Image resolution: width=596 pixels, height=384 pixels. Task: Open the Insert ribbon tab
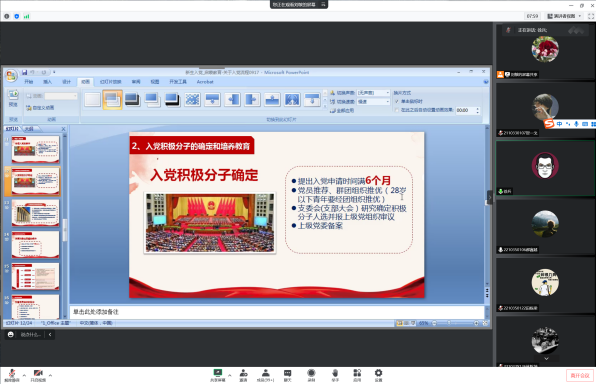tap(47, 82)
